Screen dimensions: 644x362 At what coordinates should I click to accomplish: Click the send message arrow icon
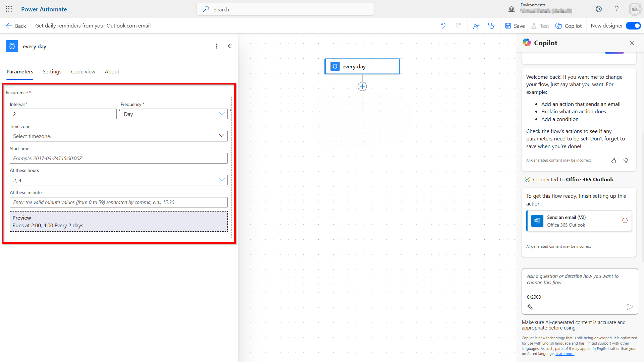630,307
